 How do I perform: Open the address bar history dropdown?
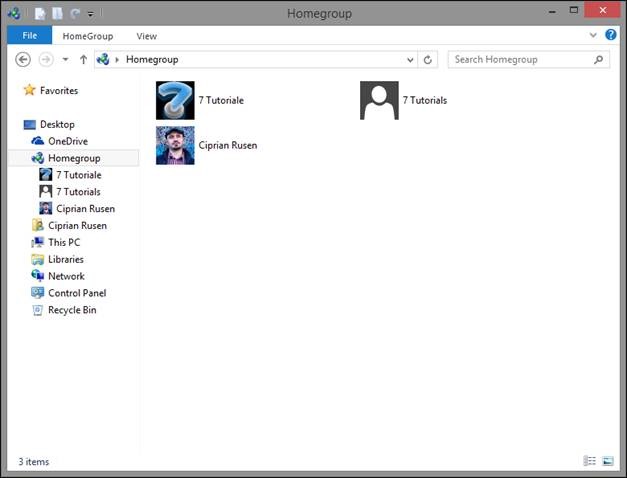point(410,60)
